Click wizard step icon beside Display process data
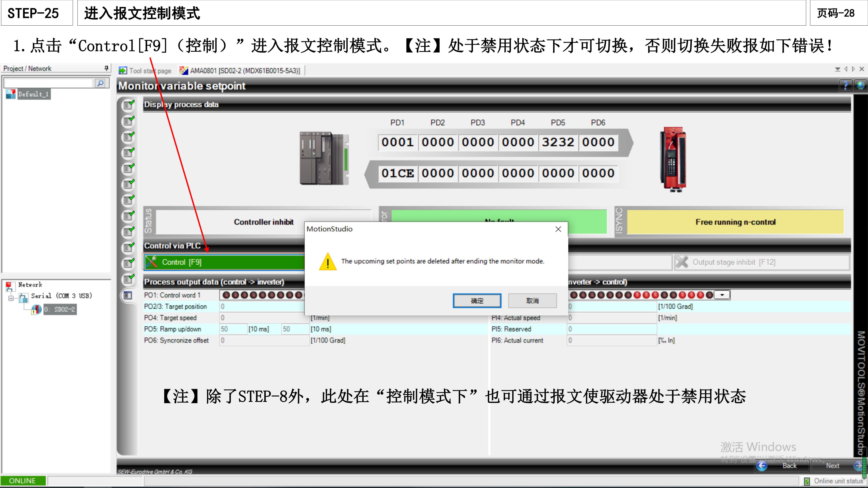868x488 pixels. coord(128,105)
